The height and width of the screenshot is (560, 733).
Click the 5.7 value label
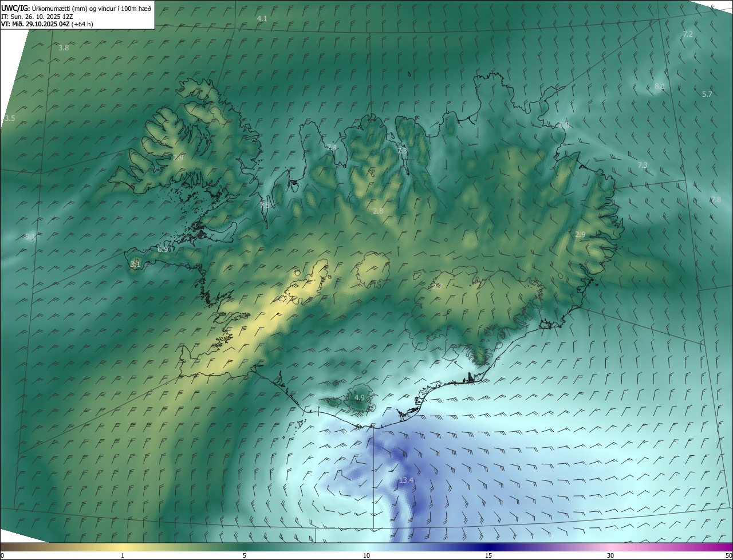(x=707, y=94)
